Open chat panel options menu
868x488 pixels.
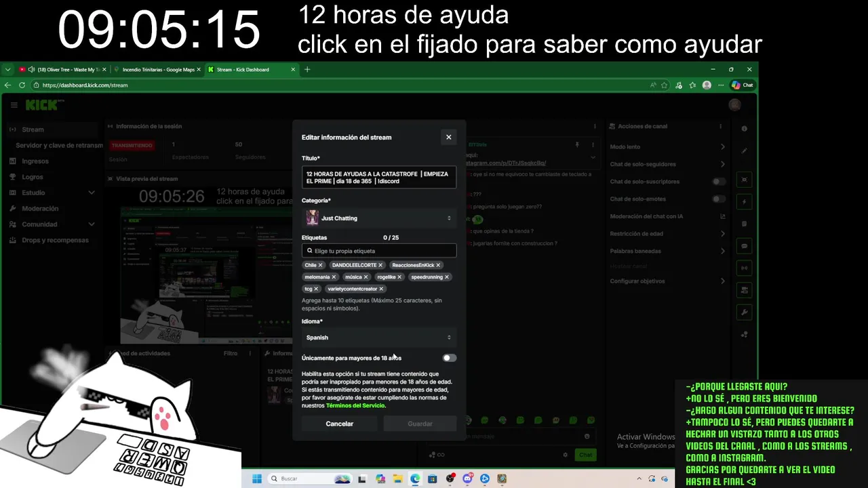coord(595,126)
